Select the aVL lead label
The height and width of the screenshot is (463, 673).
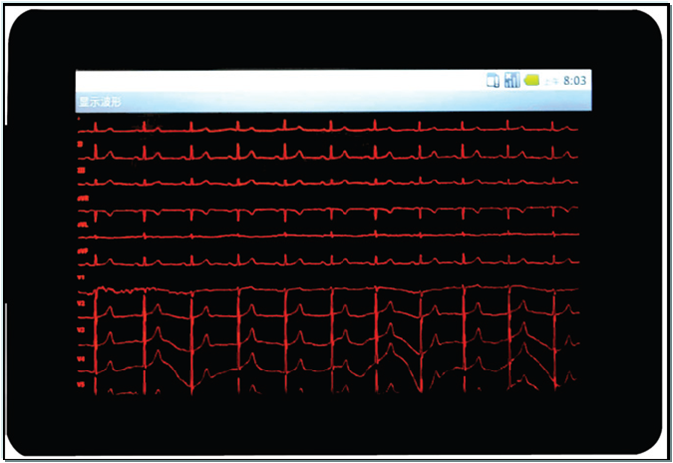(82, 225)
